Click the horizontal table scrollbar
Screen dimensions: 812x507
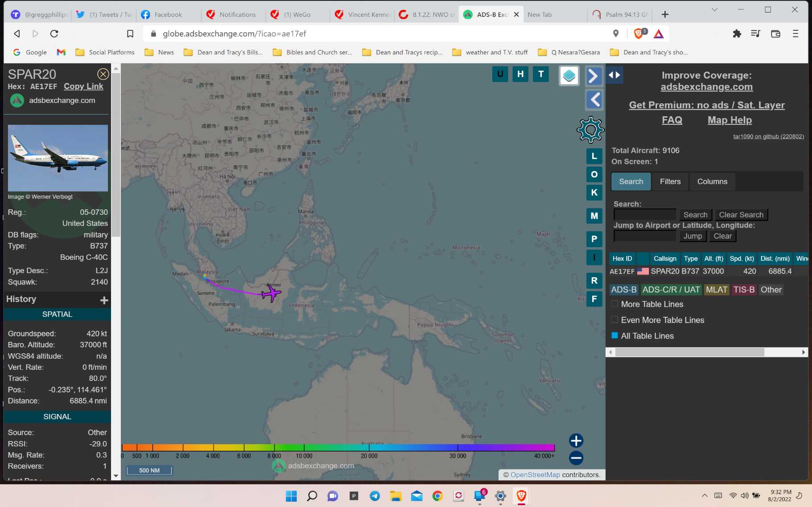(x=689, y=352)
